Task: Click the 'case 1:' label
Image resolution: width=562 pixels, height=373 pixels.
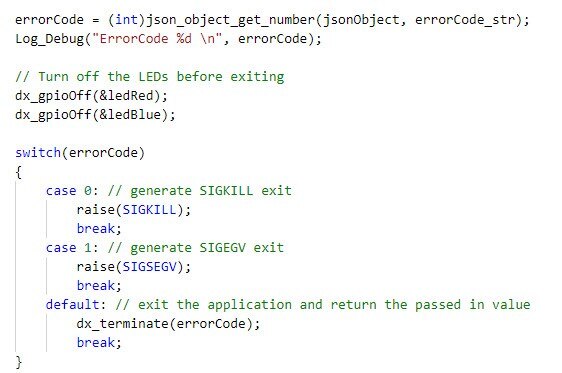Action: [x=72, y=248]
